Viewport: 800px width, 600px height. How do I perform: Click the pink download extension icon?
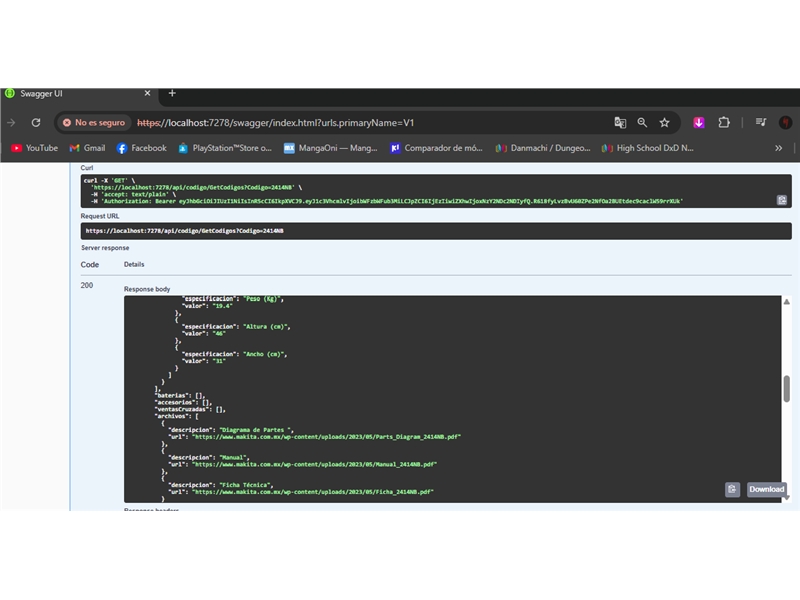pos(699,123)
